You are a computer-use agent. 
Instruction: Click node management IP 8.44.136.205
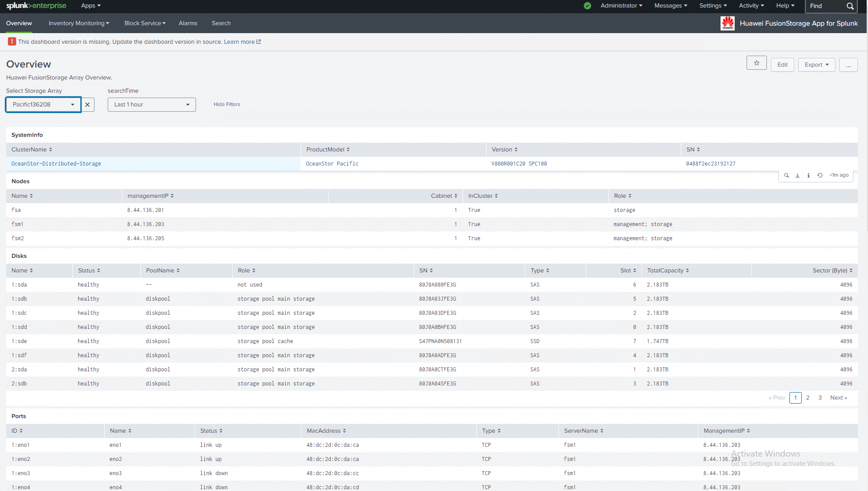coord(146,238)
